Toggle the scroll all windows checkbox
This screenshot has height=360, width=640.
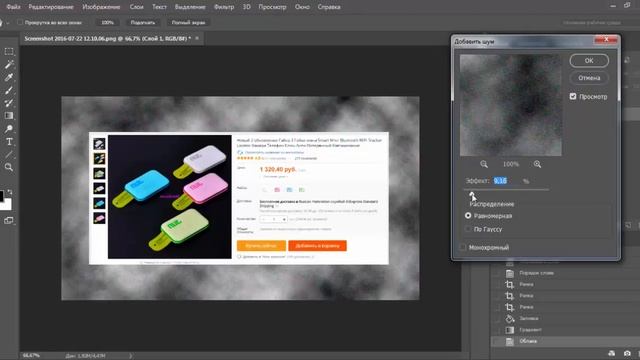[x=20, y=22]
